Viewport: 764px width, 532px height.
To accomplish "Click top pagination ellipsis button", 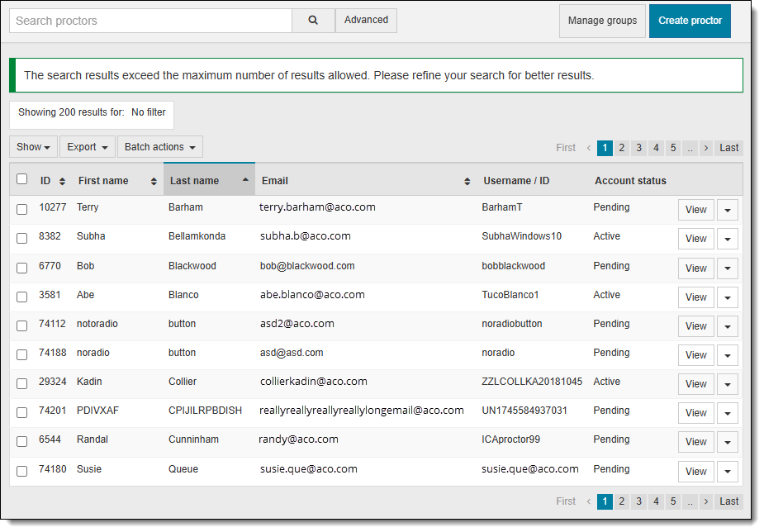I will 690,148.
